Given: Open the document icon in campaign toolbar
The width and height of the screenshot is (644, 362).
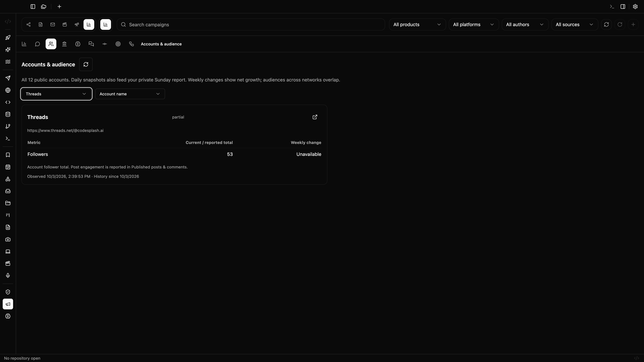Looking at the screenshot, I should [x=40, y=24].
